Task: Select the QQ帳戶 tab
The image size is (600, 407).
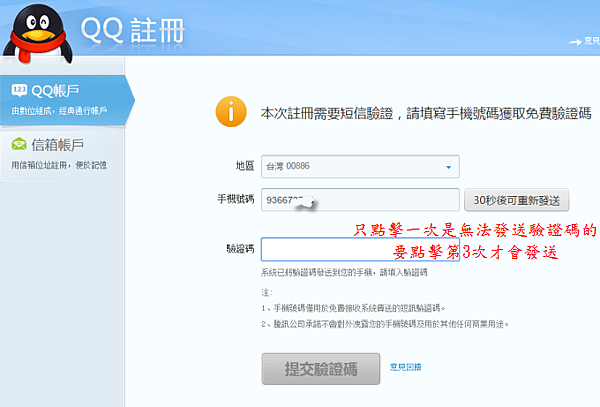Action: [65, 100]
